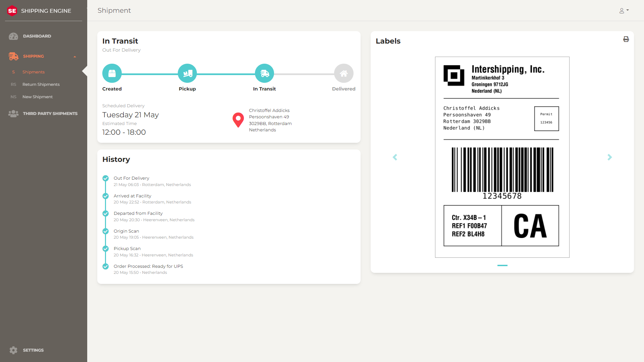The image size is (644, 362).
Task: Click the Delivered step label
Action: (344, 89)
